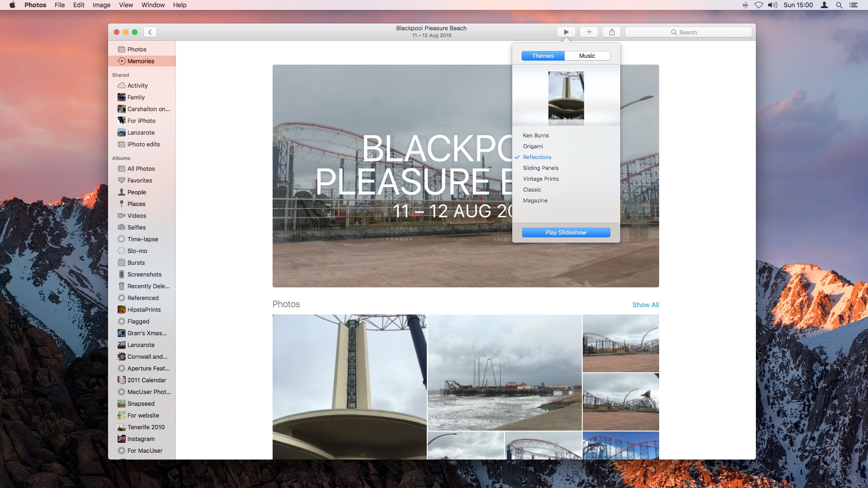Screen dimensions: 868x488
Task: Open the Places album
Action: [142, 204]
